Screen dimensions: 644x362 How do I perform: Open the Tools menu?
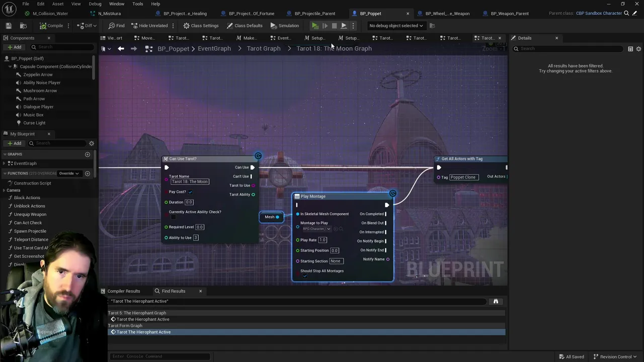pos(137,4)
